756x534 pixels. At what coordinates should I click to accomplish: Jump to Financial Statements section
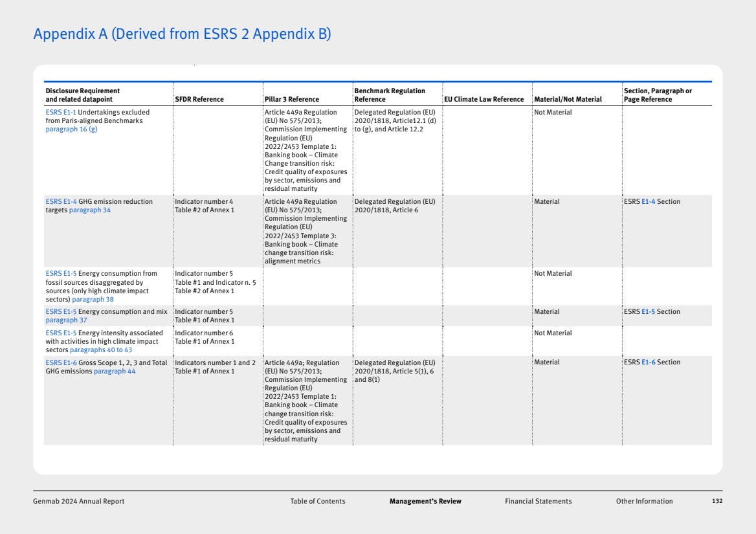click(x=538, y=502)
